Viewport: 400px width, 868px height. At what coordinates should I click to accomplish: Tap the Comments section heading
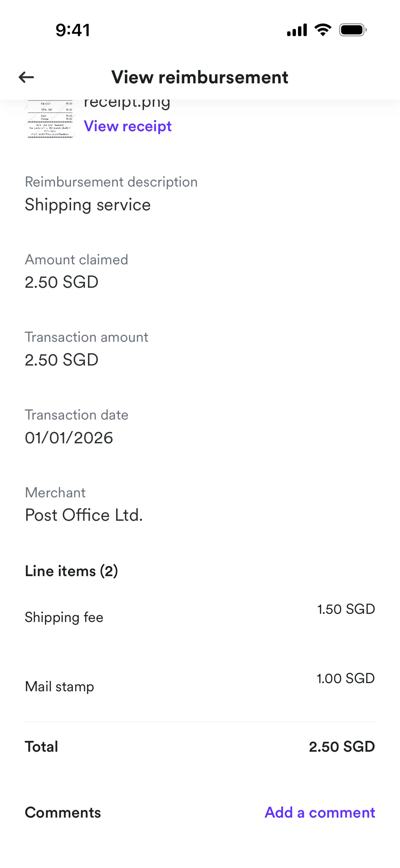pos(63,812)
